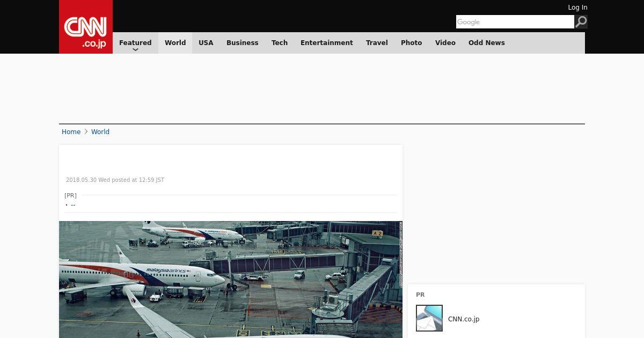Select the Tech menu item
The height and width of the screenshot is (338, 644).
click(x=280, y=43)
